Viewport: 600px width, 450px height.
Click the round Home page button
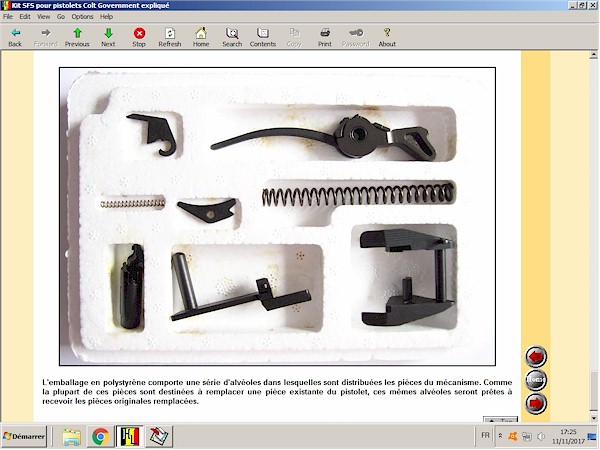tap(535, 380)
